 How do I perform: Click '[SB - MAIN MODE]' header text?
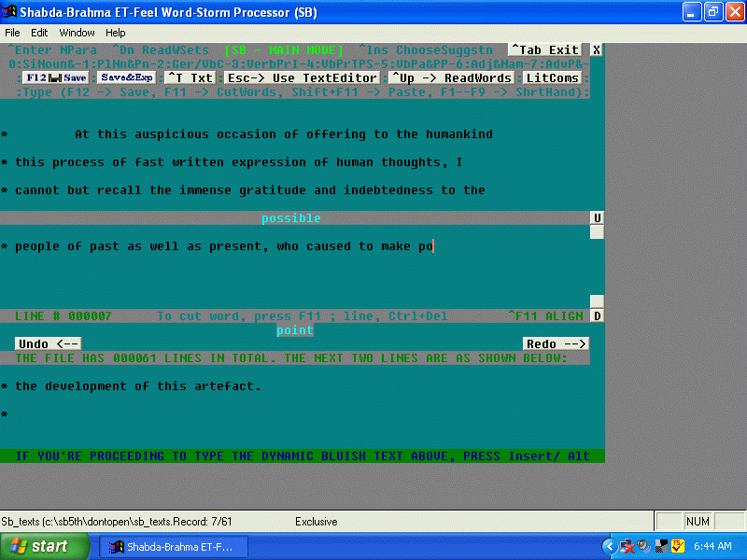point(284,50)
